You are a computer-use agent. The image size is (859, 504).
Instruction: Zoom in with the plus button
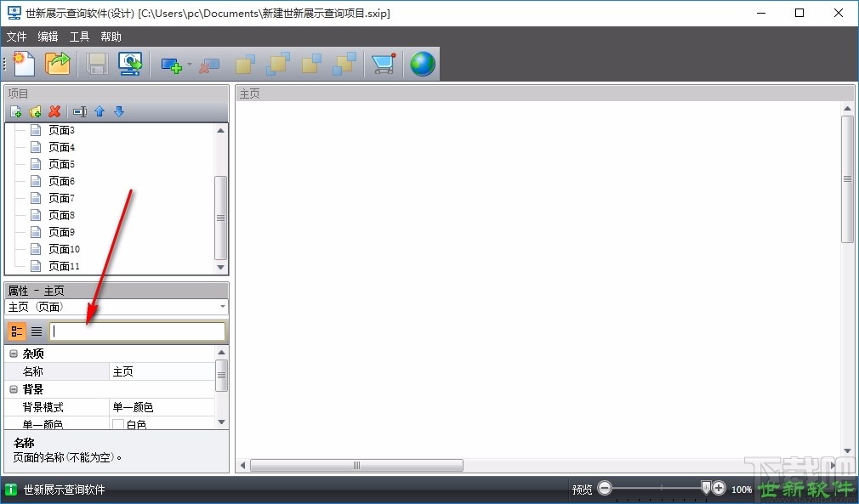719,488
